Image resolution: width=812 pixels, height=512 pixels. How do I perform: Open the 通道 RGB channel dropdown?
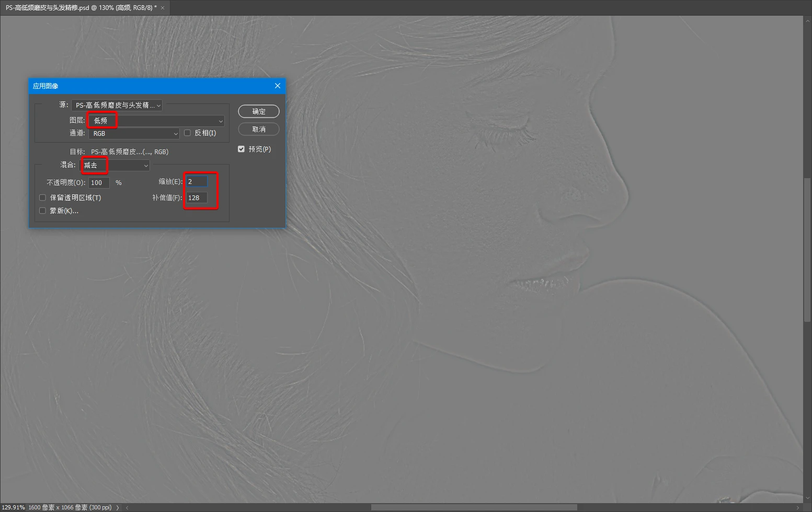tap(134, 134)
